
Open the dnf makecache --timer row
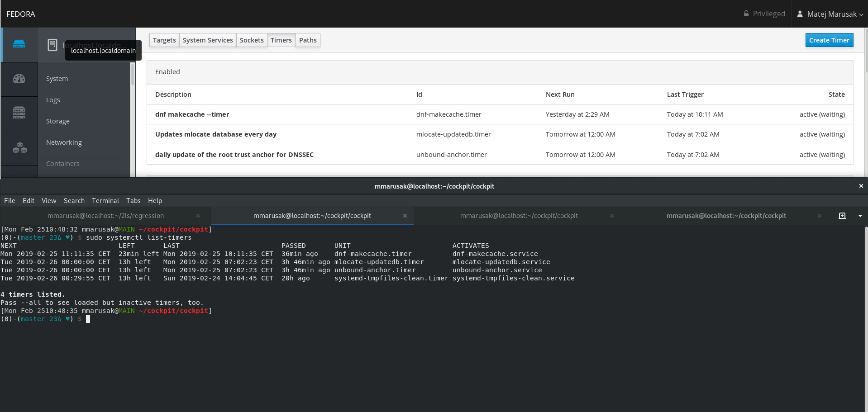pos(500,114)
